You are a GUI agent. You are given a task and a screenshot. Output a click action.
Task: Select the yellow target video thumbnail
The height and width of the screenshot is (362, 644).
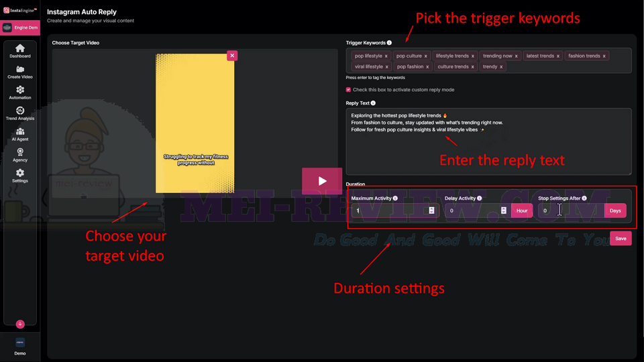(x=195, y=123)
